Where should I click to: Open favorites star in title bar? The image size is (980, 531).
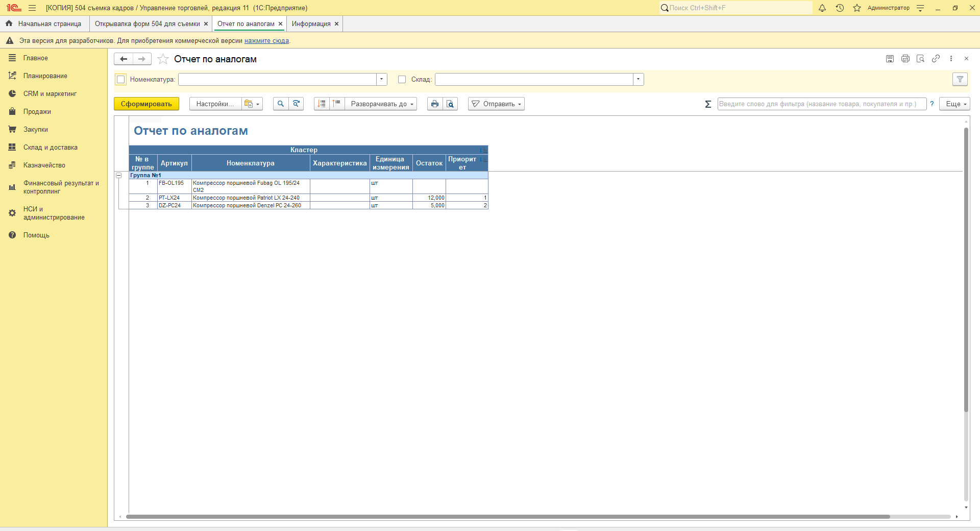(857, 8)
